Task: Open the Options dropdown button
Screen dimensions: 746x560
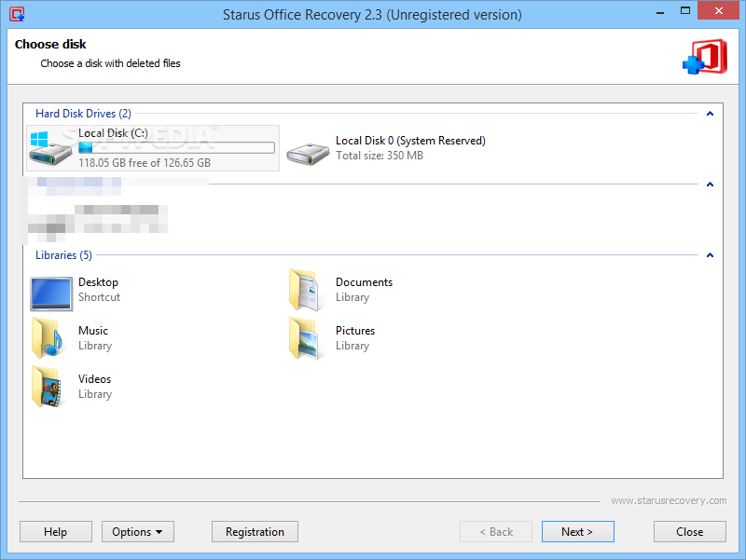Action: click(137, 531)
